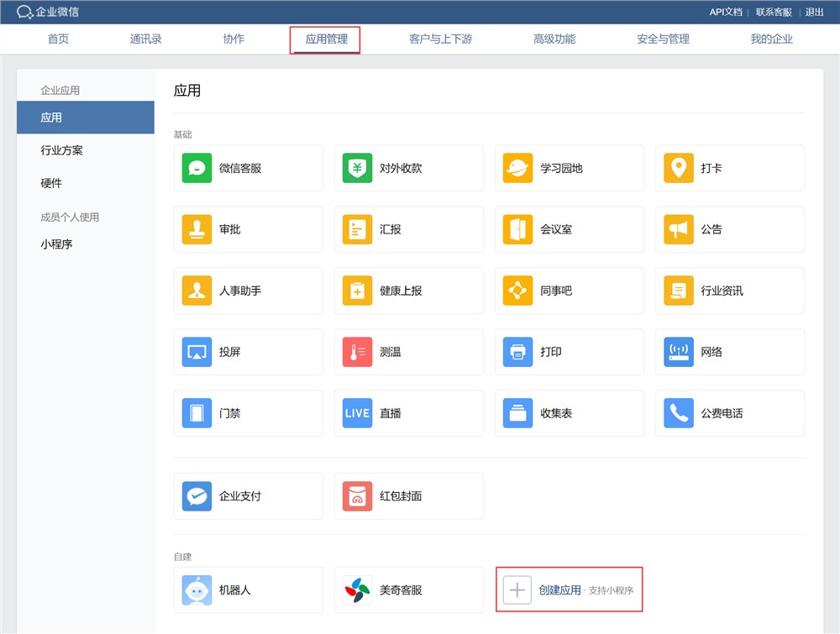
Task: Open the API文档 link
Action: coord(726,12)
